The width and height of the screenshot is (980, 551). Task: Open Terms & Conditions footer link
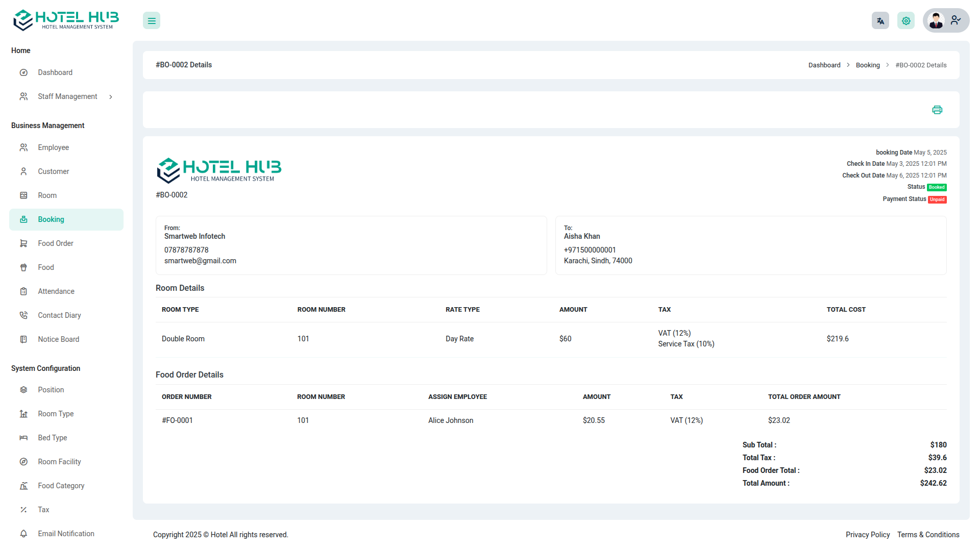tap(928, 535)
